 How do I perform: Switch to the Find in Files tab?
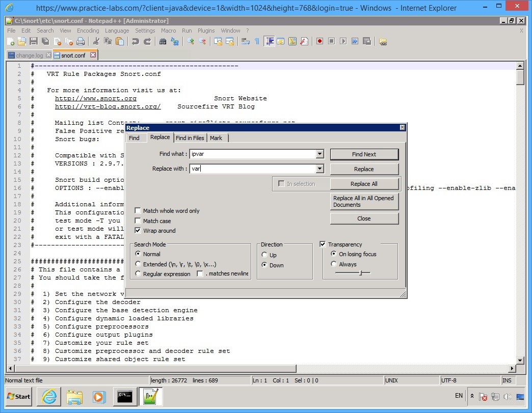(x=190, y=137)
